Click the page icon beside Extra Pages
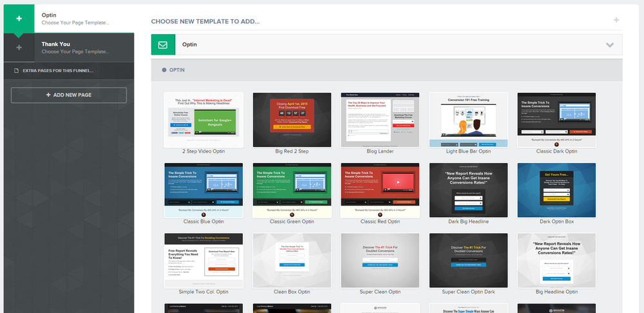644x313 pixels. 17,71
